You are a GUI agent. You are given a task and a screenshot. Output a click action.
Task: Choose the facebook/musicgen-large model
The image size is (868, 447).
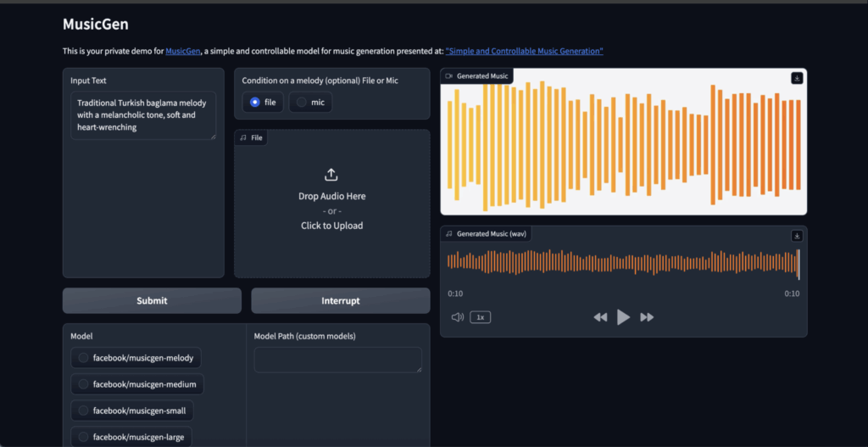(x=84, y=437)
